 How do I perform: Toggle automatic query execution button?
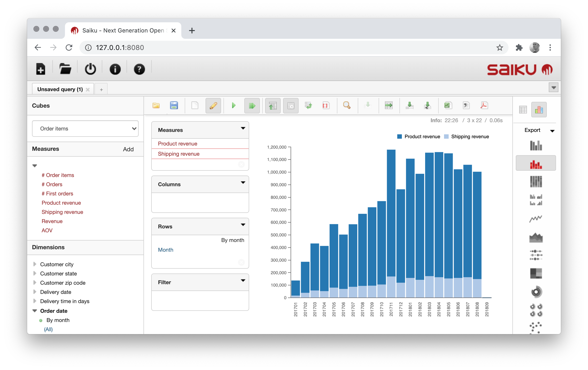point(252,105)
